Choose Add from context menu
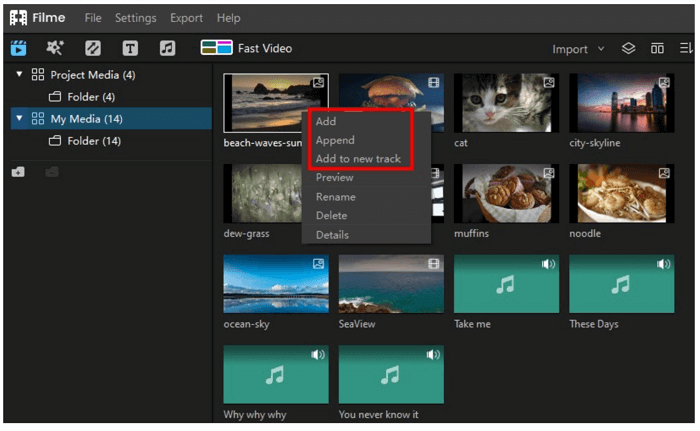The width and height of the screenshot is (700, 431). (x=326, y=121)
